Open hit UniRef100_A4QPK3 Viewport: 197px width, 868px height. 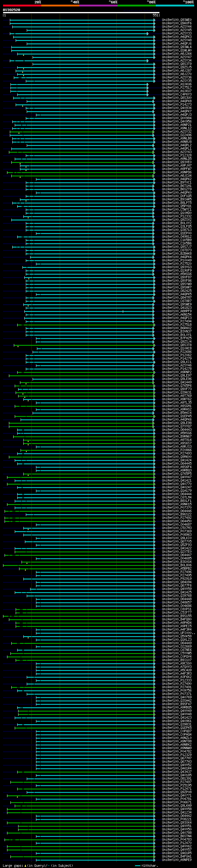177,37
